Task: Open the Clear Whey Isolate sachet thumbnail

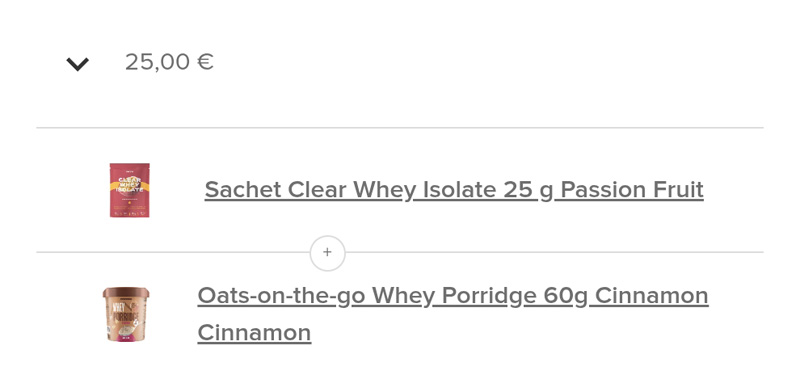Action: tap(130, 190)
